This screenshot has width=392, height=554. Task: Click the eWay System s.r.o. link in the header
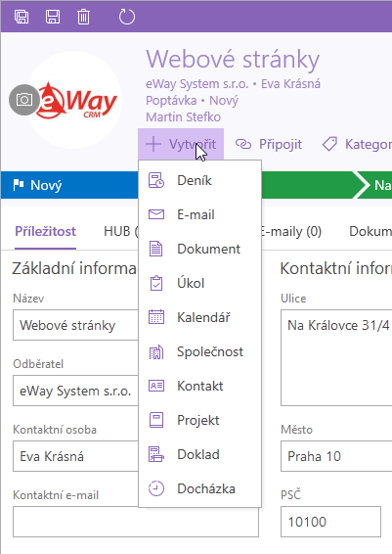(197, 84)
